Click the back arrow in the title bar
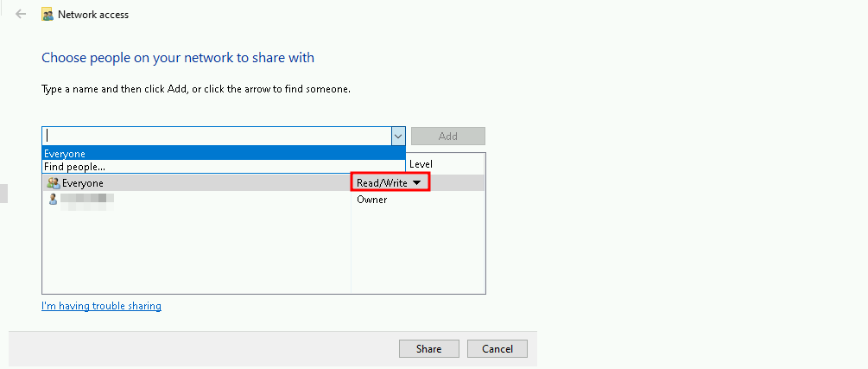This screenshot has height=369, width=868. 21,15
